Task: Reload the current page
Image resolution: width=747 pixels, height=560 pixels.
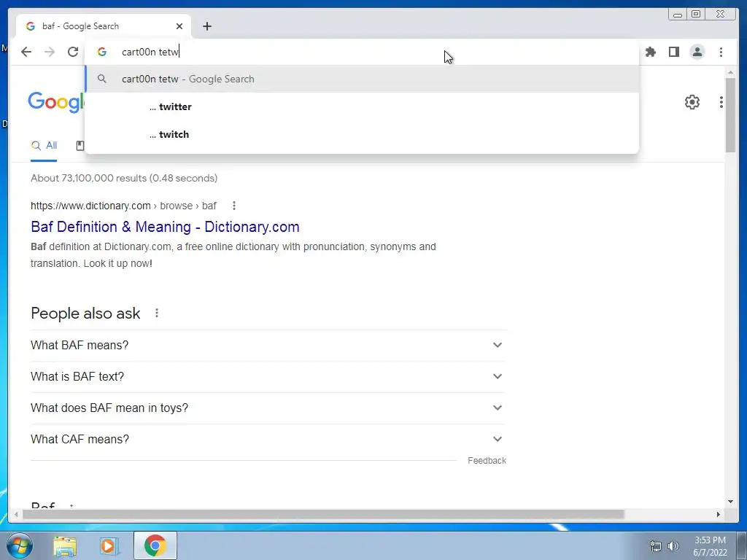Action: point(73,52)
